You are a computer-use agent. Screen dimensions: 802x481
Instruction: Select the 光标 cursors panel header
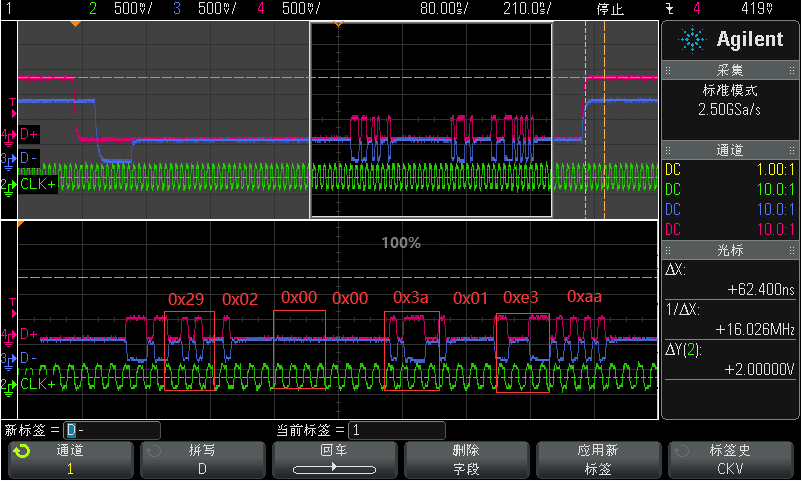click(x=730, y=248)
